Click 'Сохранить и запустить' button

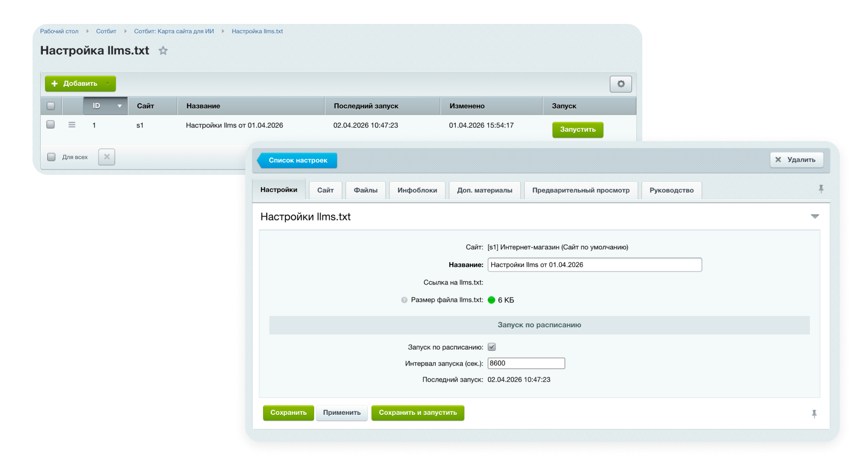[x=418, y=413]
